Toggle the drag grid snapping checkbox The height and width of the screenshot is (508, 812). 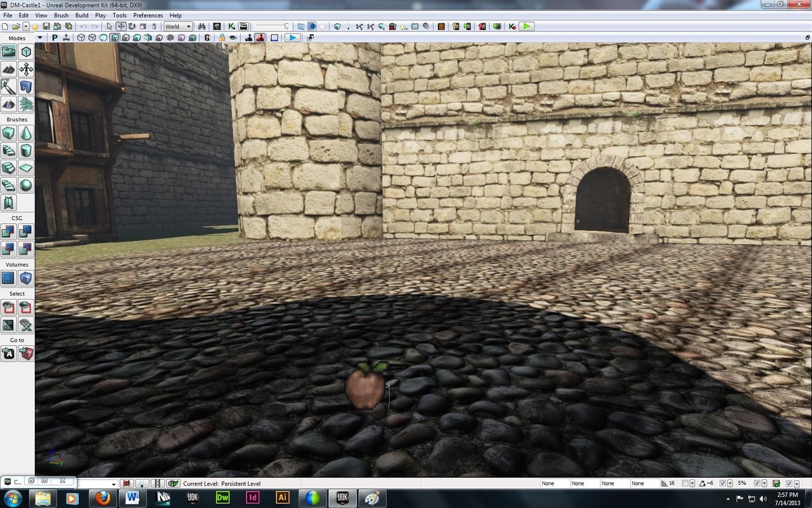click(685, 484)
